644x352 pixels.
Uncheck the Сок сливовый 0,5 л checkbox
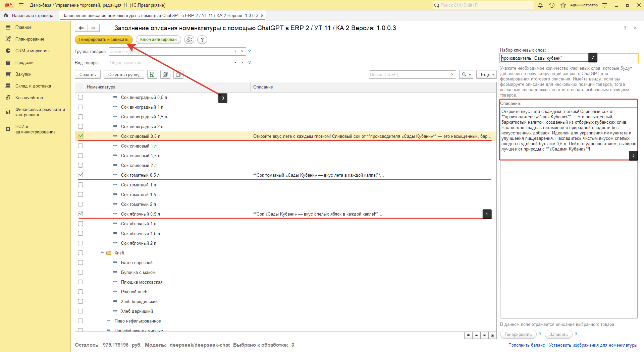coord(80,136)
